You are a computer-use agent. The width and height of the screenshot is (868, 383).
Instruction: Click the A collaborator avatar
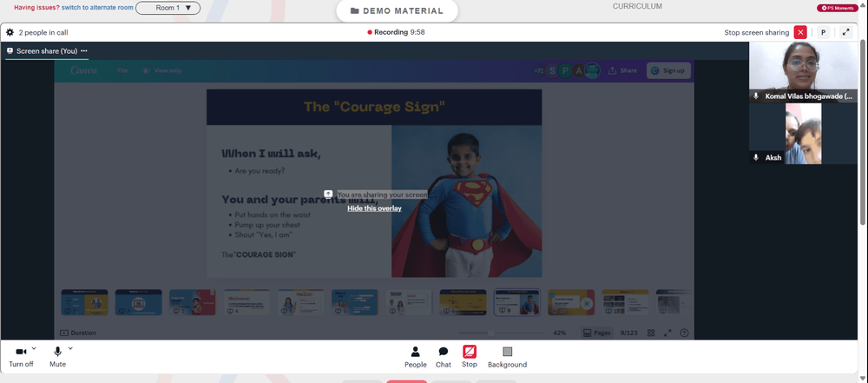(578, 70)
